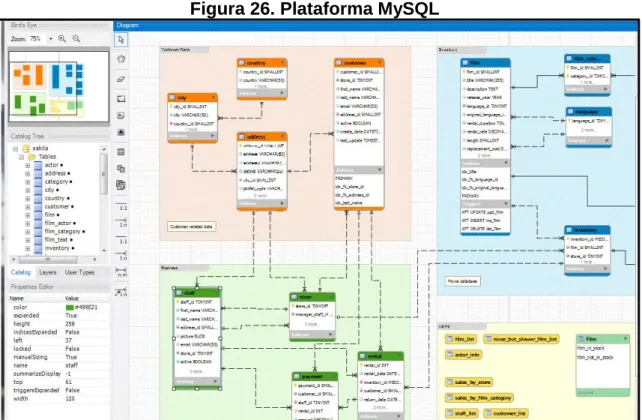This screenshot has width=642, height=420.
Task: Select the sales_by_film_category view
Action: (479, 398)
